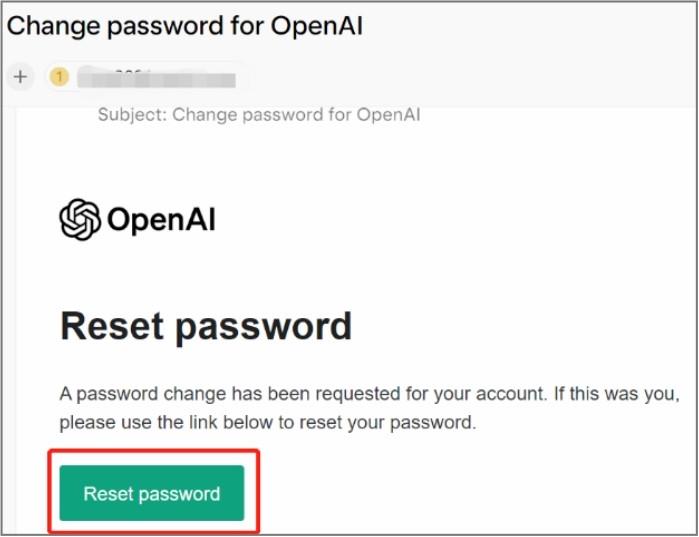Click the OpenAI wordmark next to logo
This screenshot has height=537, width=699.
click(161, 220)
